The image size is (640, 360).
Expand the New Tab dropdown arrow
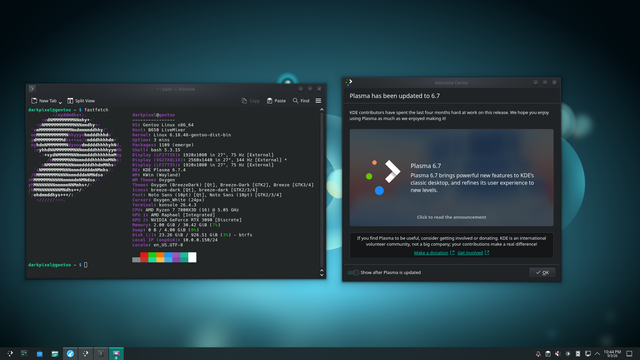(60, 102)
